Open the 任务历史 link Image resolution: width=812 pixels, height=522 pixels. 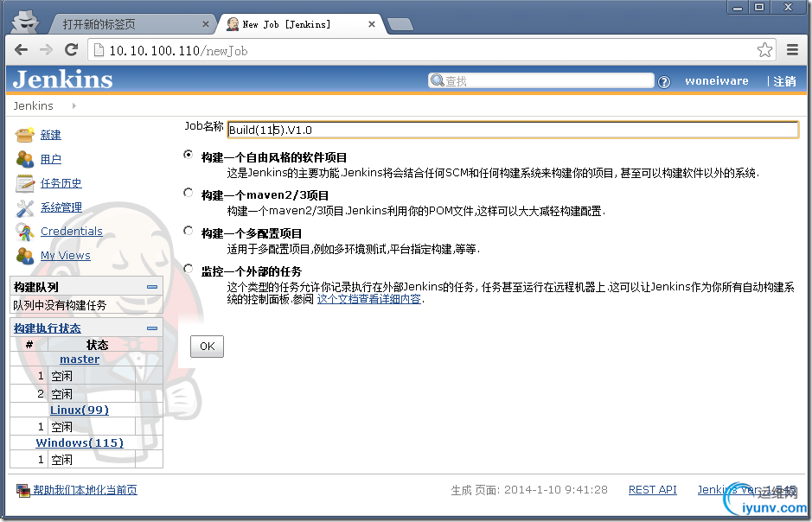coord(61,183)
